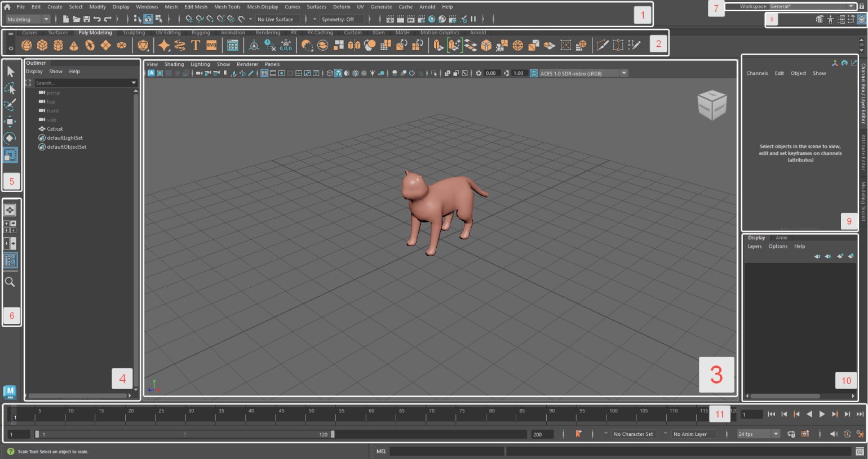Toggle audio mute speaker in timeline
868x459 pixels.
coord(834,434)
